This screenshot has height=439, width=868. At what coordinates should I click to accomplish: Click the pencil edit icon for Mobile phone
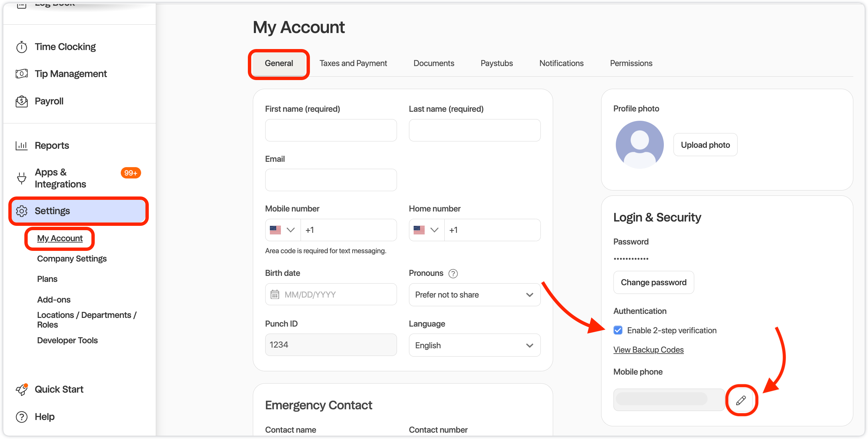pyautogui.click(x=741, y=400)
